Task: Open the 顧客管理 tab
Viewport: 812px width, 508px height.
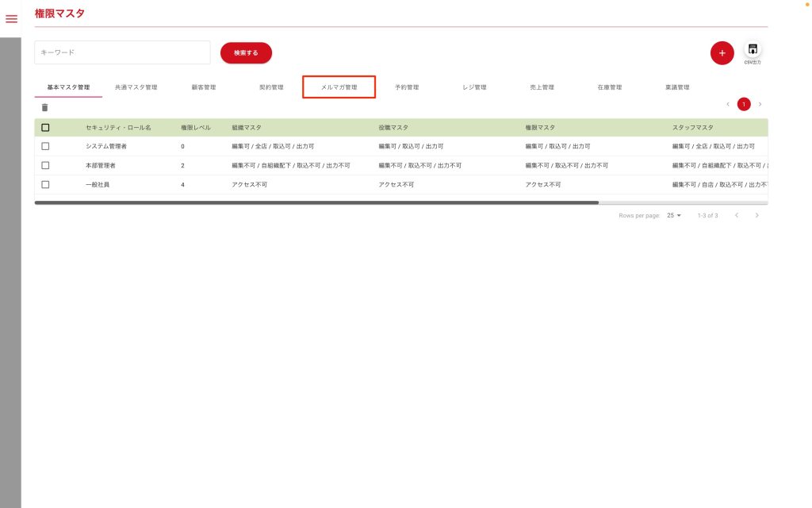Action: 204,87
